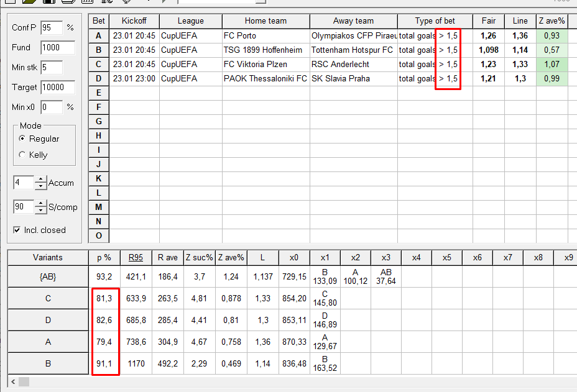Focus the Fund input field
The image size is (577, 392).
coord(57,47)
